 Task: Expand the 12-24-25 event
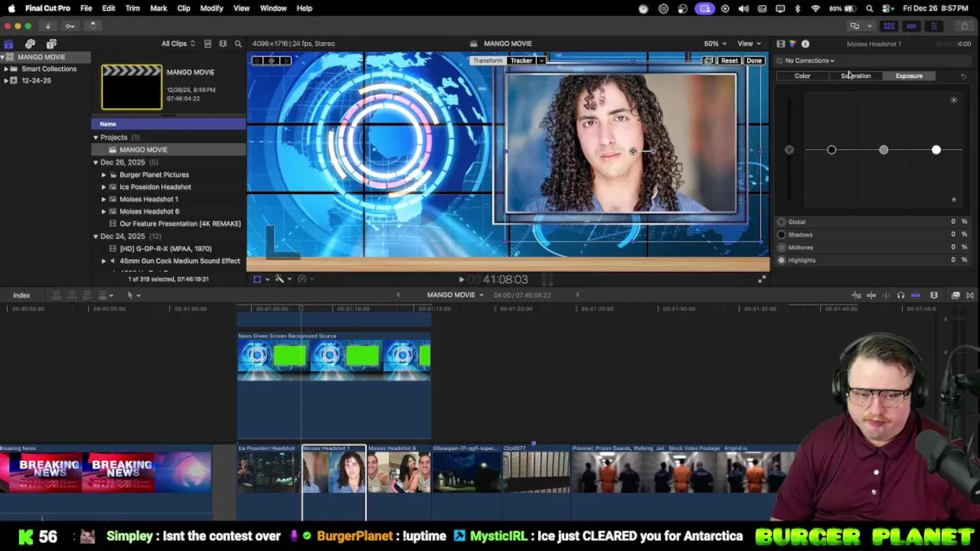6,80
